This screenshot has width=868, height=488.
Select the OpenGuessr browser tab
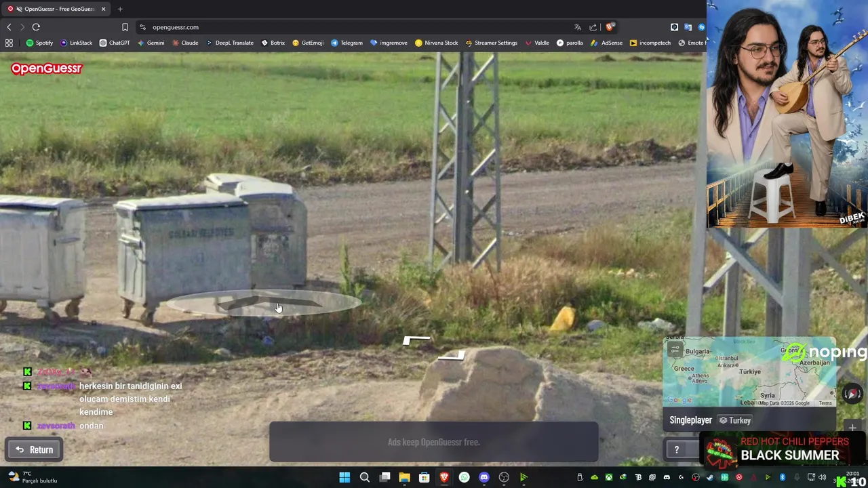(57, 9)
